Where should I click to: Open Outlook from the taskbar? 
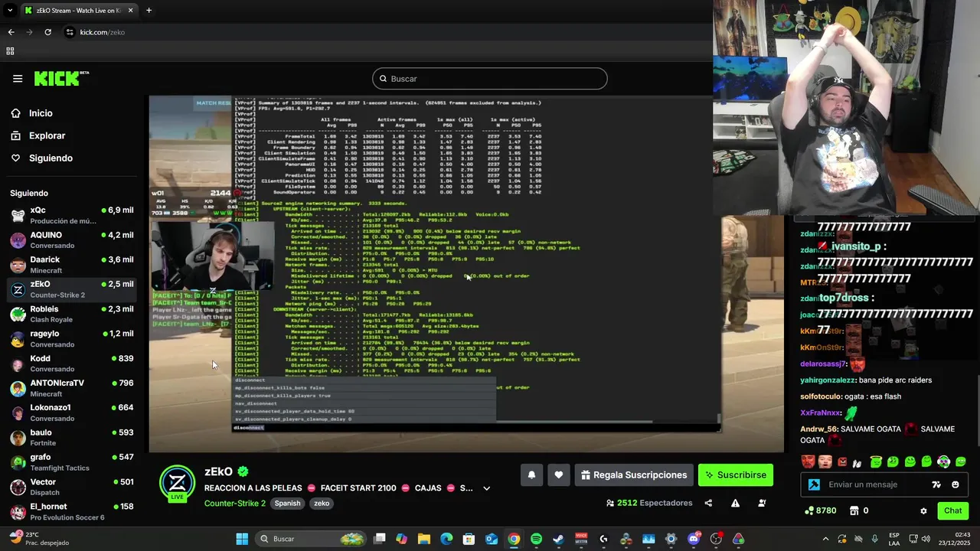click(x=491, y=539)
